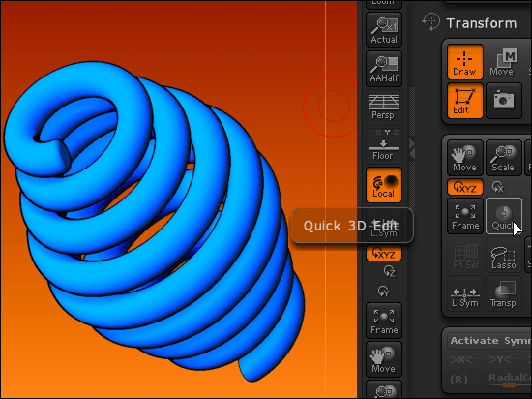This screenshot has height=399, width=532.
Task: Click the Frame button on the right shelf
Action: point(384,321)
